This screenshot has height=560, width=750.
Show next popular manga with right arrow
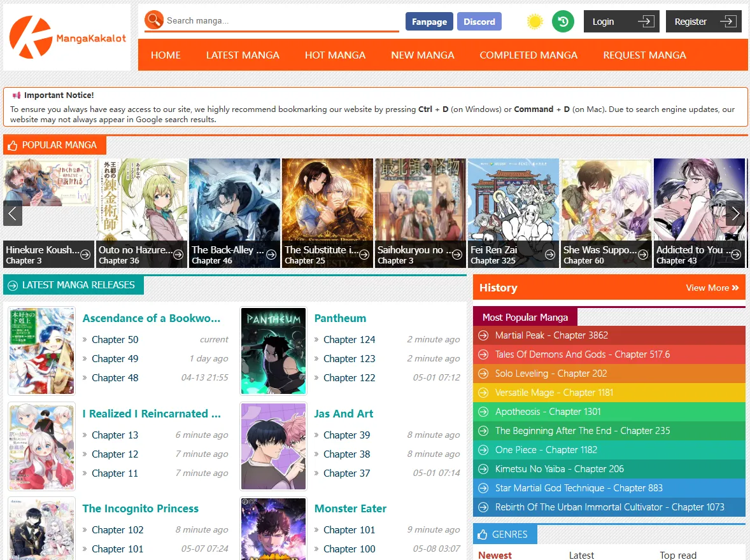[x=735, y=213]
